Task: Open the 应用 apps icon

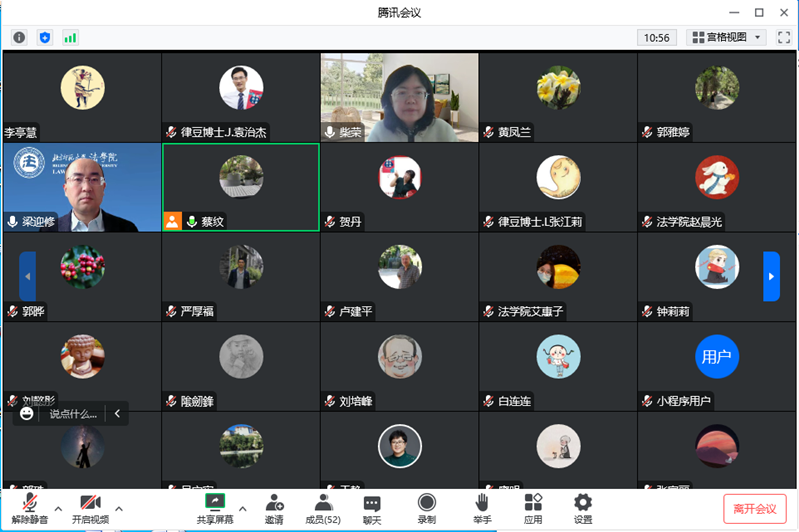Action: tap(533, 503)
